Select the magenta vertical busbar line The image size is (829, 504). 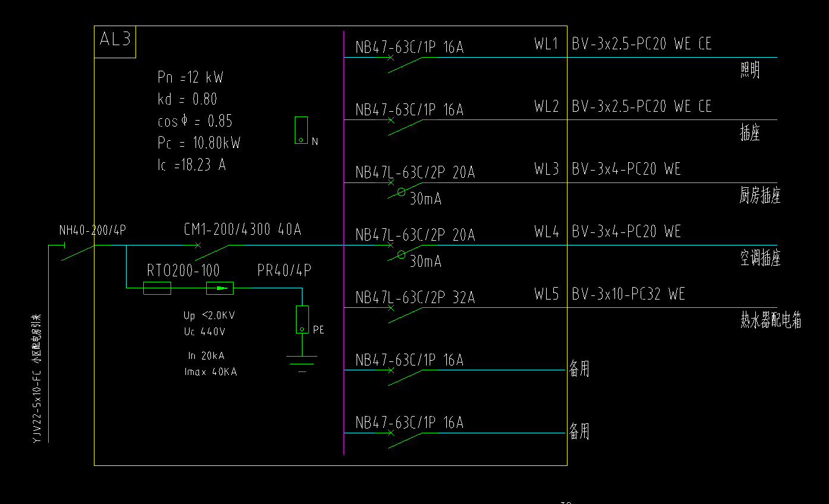click(344, 242)
